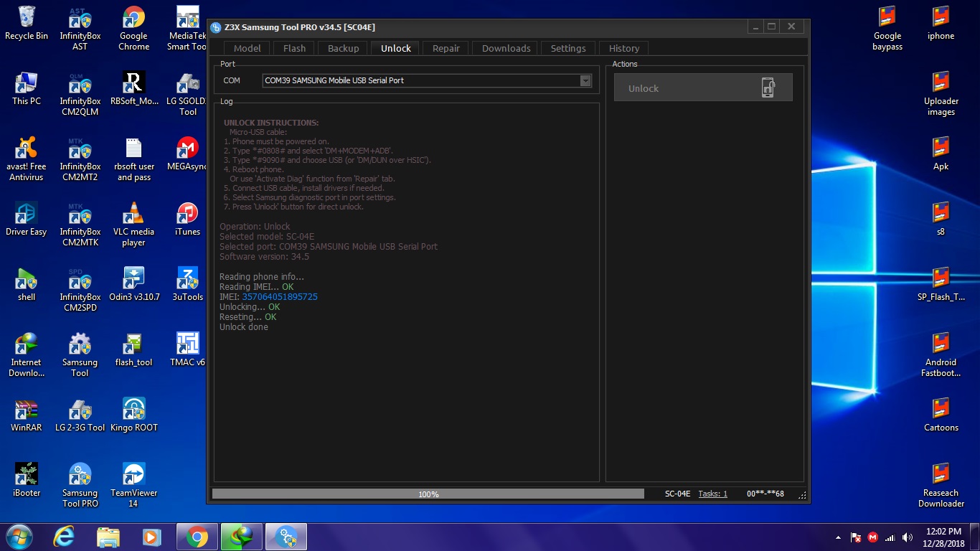Open Internet Download Manager shortcut
Screen dimensions: 980x551
pyautogui.click(x=27, y=355)
